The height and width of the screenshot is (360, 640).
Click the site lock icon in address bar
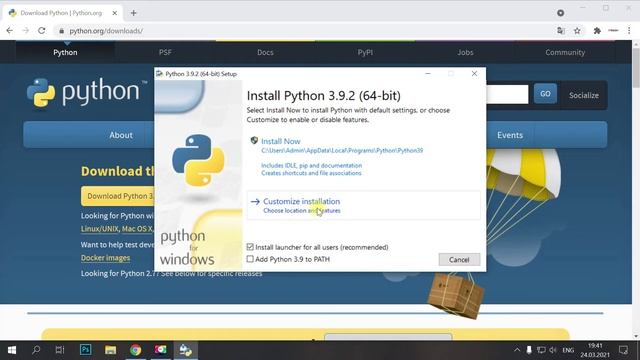click(x=61, y=31)
